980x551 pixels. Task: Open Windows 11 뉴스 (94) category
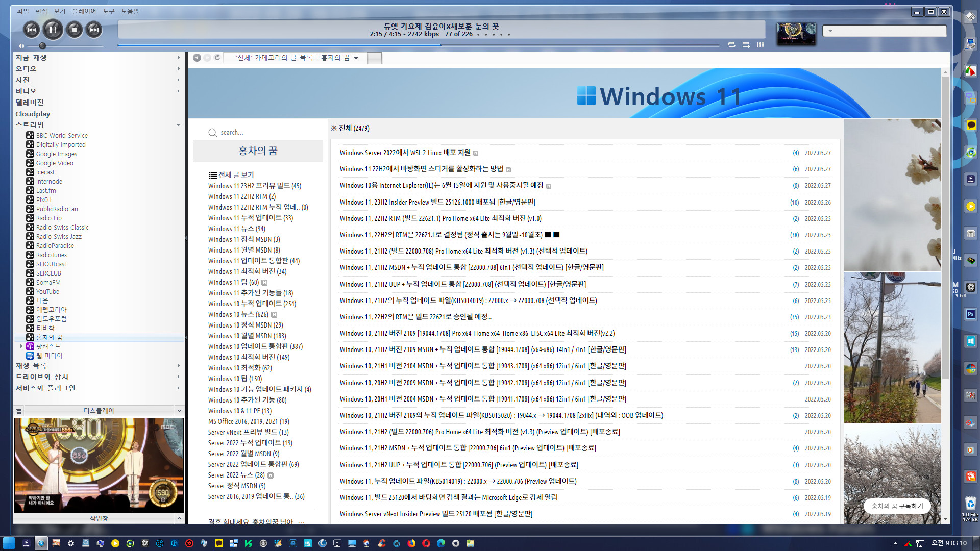[237, 229]
